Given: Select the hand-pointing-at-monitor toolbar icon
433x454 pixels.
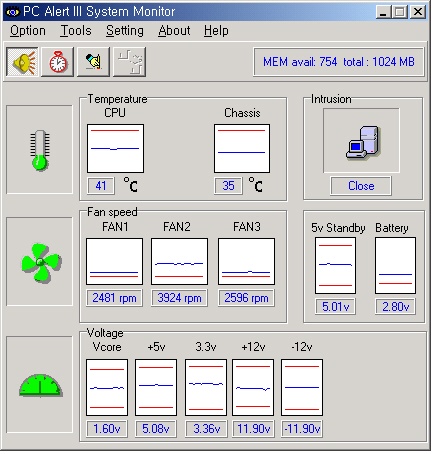Looking at the screenshot, I should (x=94, y=62).
